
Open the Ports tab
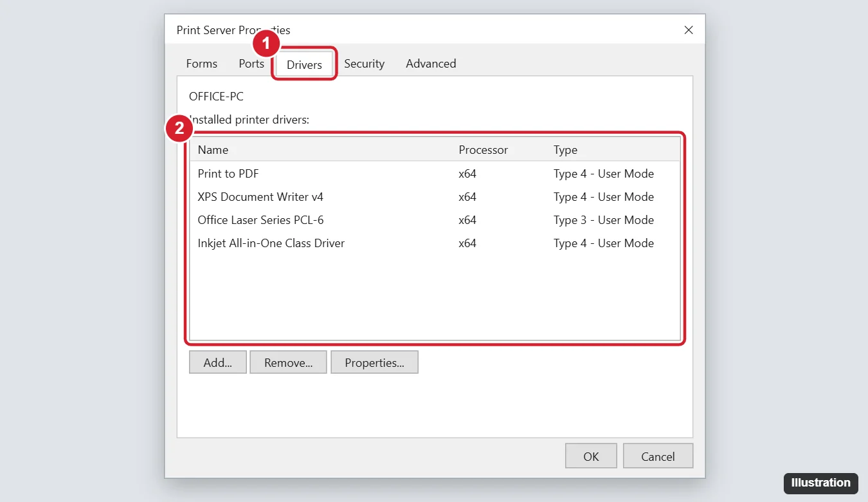251,64
